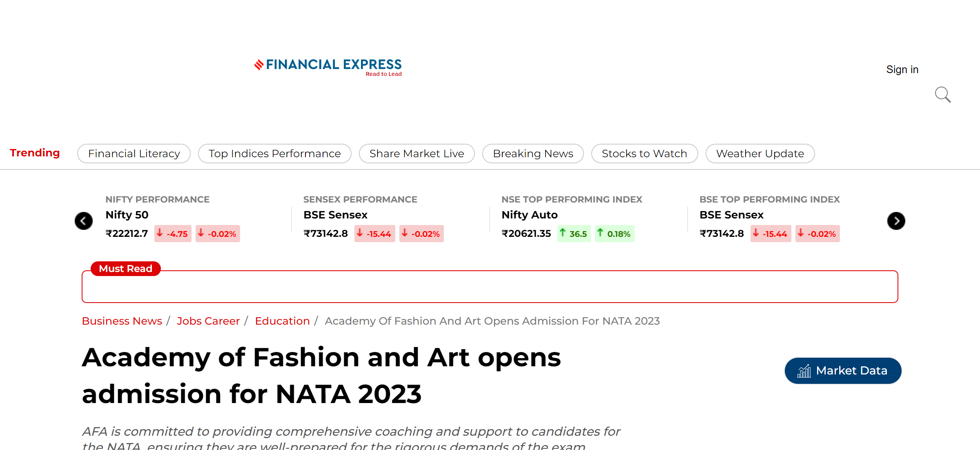Image resolution: width=980 pixels, height=450 pixels.
Task: Click Nifty 50 change -4.75 badge
Action: point(173,234)
